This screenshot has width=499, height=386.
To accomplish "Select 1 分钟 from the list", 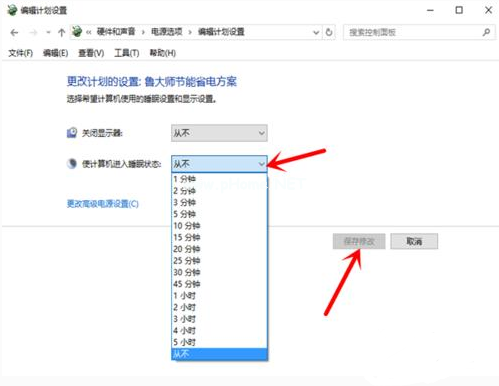I will [x=219, y=179].
